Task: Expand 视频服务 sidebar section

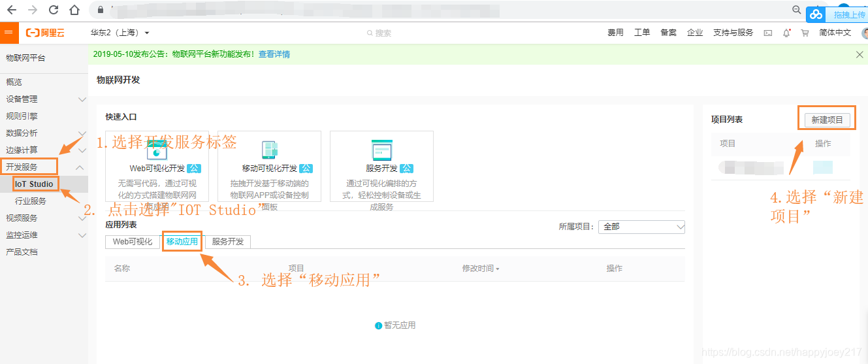Action: point(44,218)
